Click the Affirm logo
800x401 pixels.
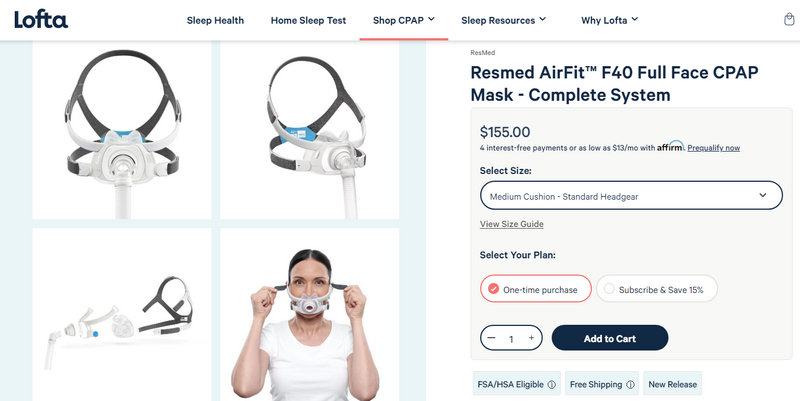pyautogui.click(x=670, y=146)
